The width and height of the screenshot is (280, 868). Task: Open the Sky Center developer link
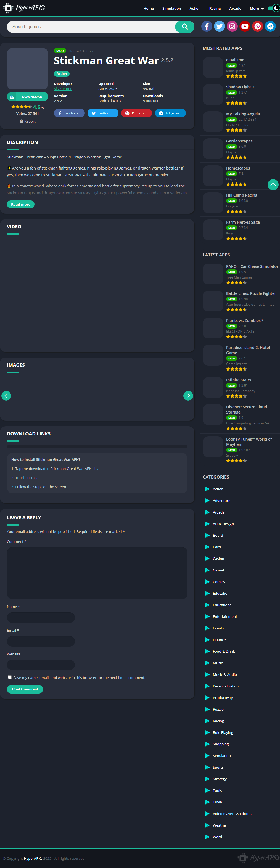tap(63, 89)
